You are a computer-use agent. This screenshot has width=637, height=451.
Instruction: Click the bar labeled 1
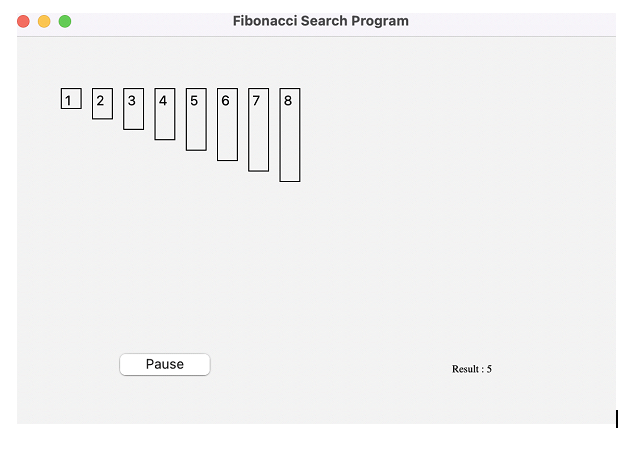pos(71,99)
